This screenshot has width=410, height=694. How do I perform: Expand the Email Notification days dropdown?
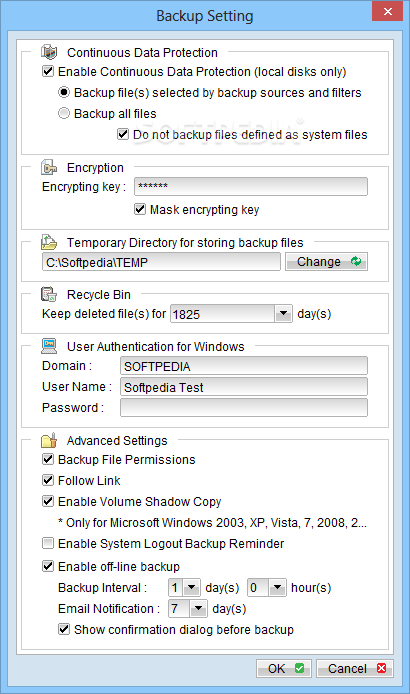pyautogui.click(x=198, y=609)
